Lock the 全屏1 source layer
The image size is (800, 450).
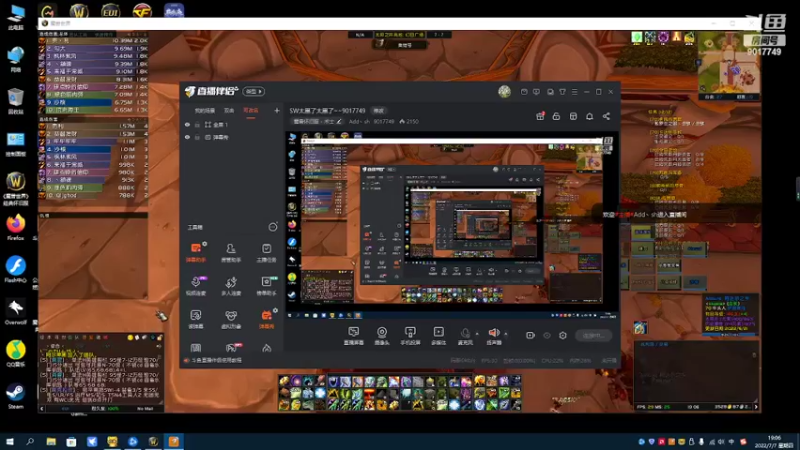pos(197,124)
